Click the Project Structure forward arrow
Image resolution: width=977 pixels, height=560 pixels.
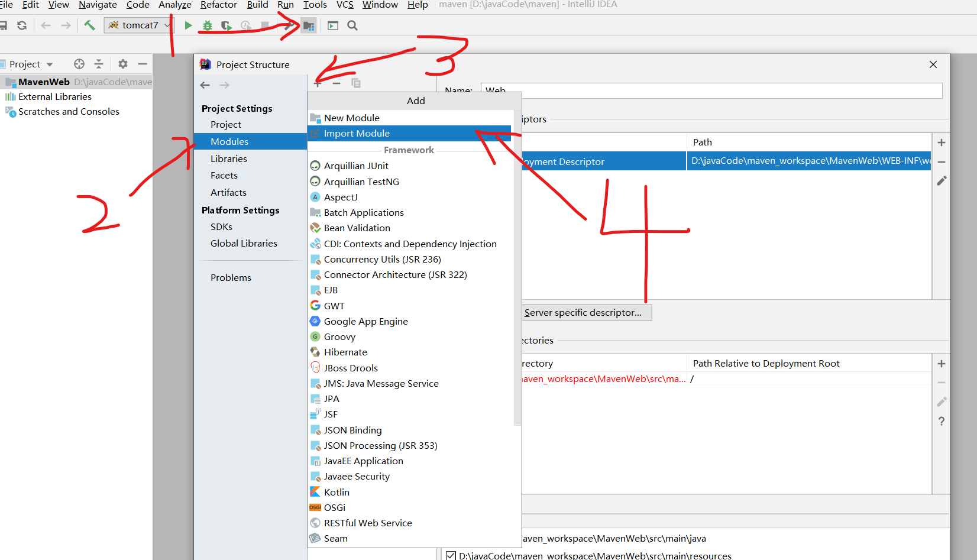pyautogui.click(x=225, y=85)
